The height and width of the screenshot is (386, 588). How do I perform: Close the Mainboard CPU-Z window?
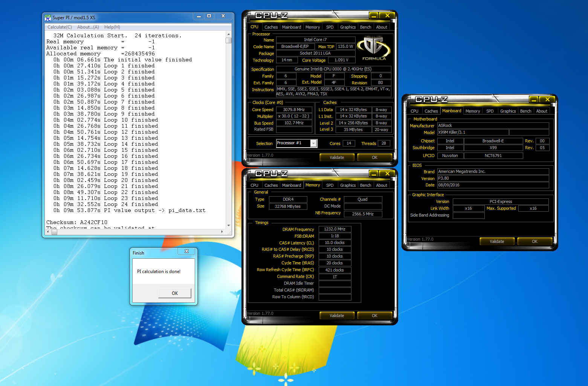coord(547,99)
